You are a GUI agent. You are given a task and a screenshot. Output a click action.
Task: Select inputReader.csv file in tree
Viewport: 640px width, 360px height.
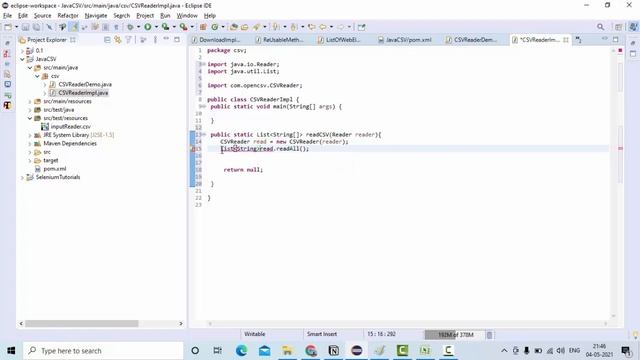(x=71, y=127)
